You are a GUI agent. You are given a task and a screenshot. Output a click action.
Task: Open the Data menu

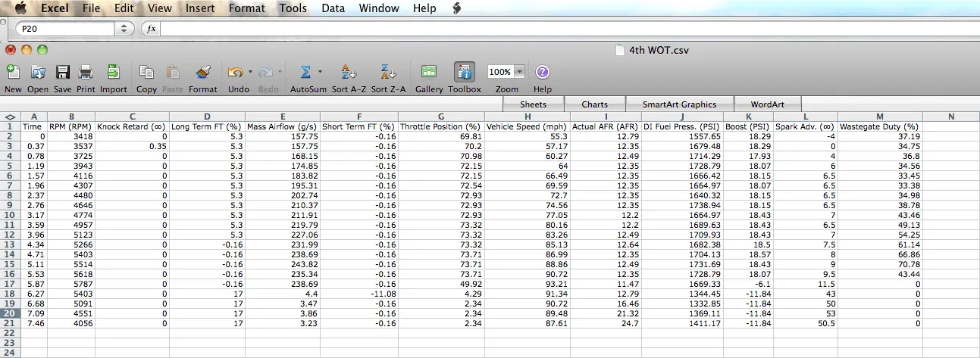(x=333, y=8)
